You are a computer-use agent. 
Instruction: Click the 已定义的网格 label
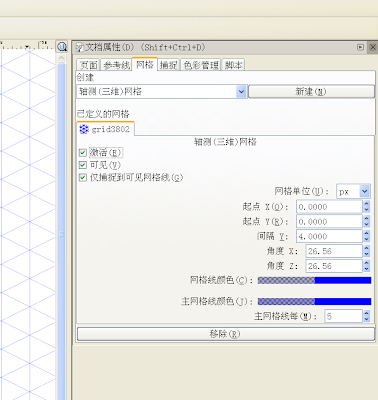coord(103,114)
